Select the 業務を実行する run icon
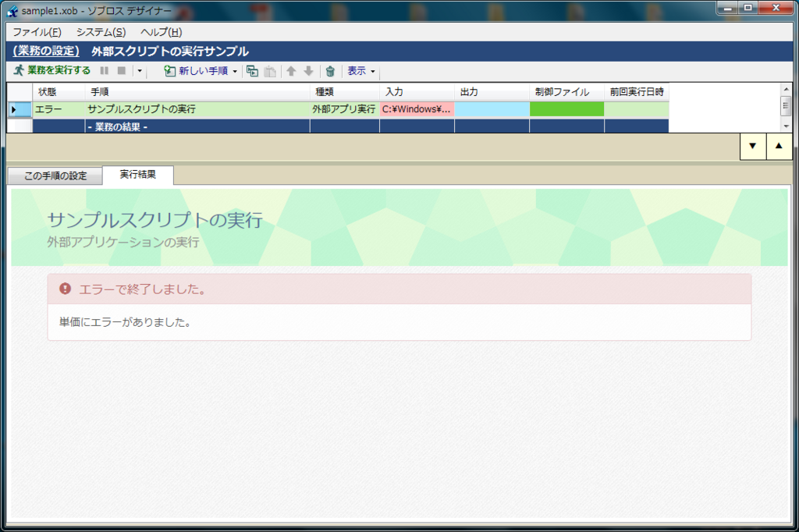 click(x=17, y=71)
